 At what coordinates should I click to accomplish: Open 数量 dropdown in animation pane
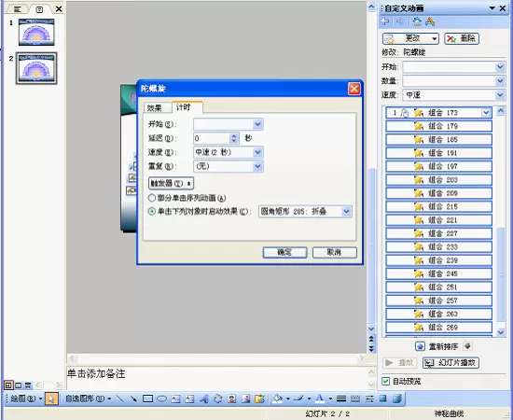[500, 81]
